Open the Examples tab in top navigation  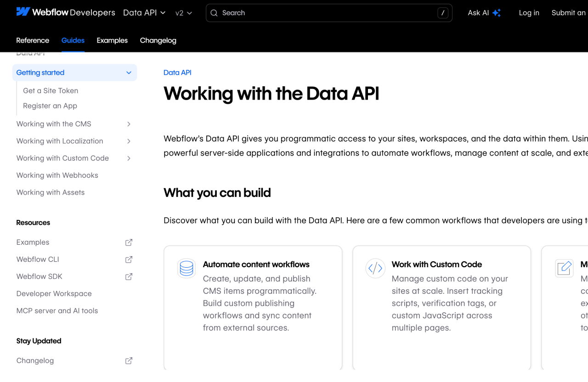pyautogui.click(x=112, y=40)
